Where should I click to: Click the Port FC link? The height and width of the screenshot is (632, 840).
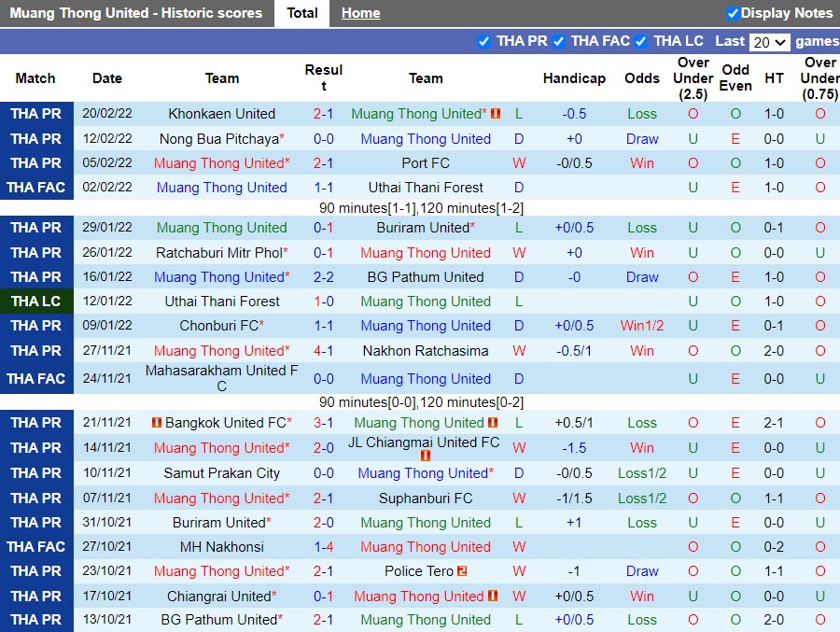[426, 162]
